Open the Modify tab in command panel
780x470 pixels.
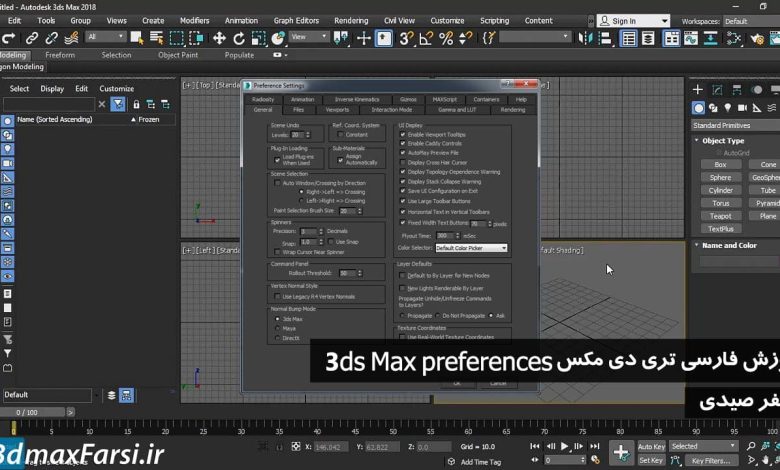tap(717, 90)
